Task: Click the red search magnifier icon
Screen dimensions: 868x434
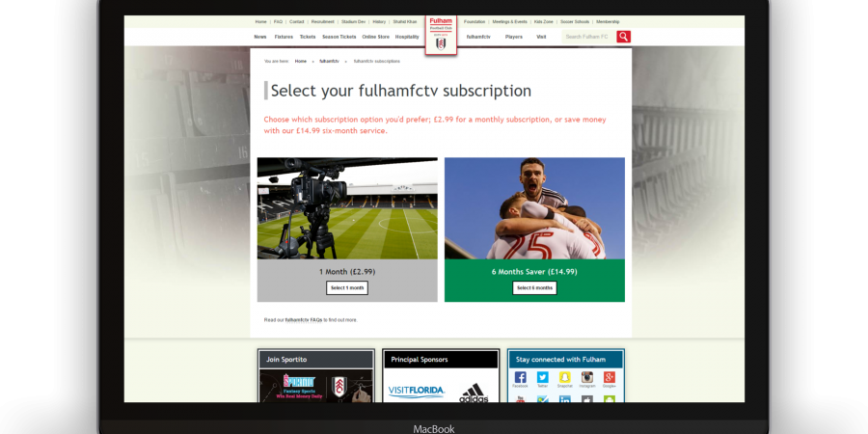Action: tap(624, 37)
